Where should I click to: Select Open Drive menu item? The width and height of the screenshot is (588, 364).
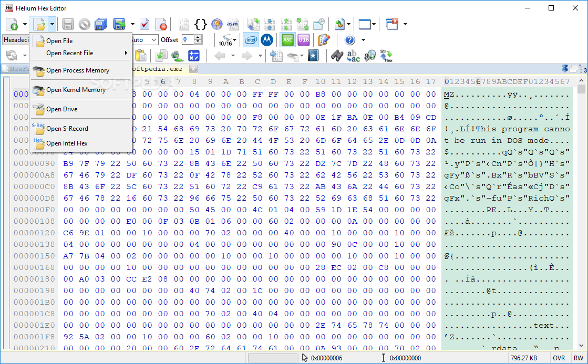click(80, 109)
